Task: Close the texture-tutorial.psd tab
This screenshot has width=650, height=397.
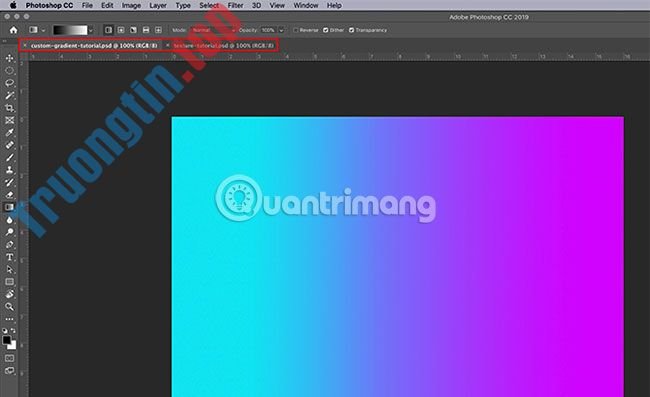Action: pyautogui.click(x=167, y=45)
